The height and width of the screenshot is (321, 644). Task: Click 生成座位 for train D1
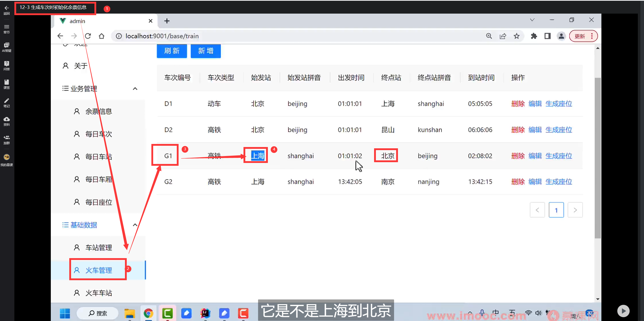coord(559,104)
